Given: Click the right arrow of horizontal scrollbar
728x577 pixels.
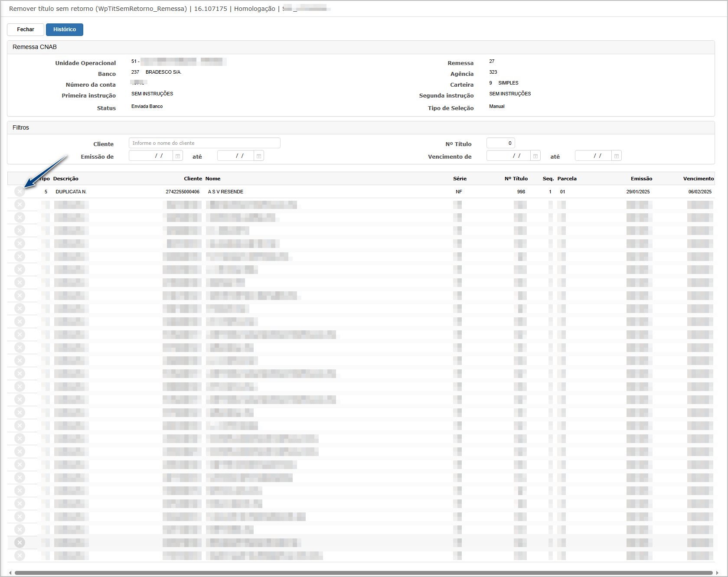Looking at the screenshot, I should click(x=717, y=573).
